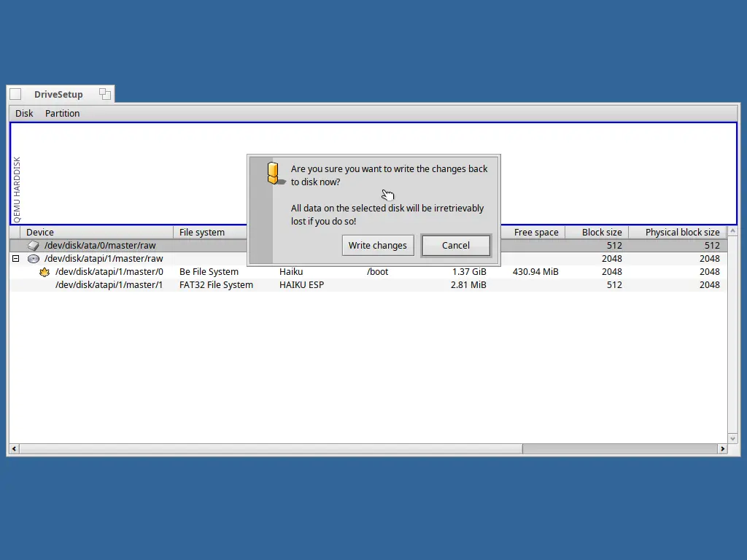Click the Block size column header
This screenshot has width=747, height=560.
click(597, 233)
